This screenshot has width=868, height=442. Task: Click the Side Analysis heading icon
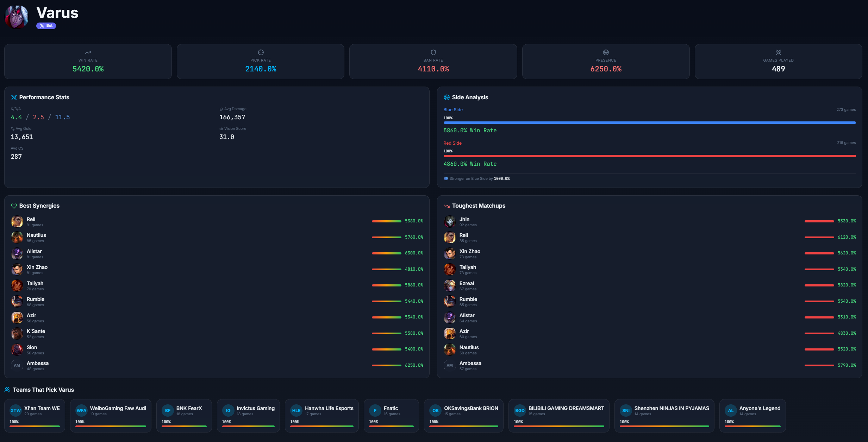(447, 97)
